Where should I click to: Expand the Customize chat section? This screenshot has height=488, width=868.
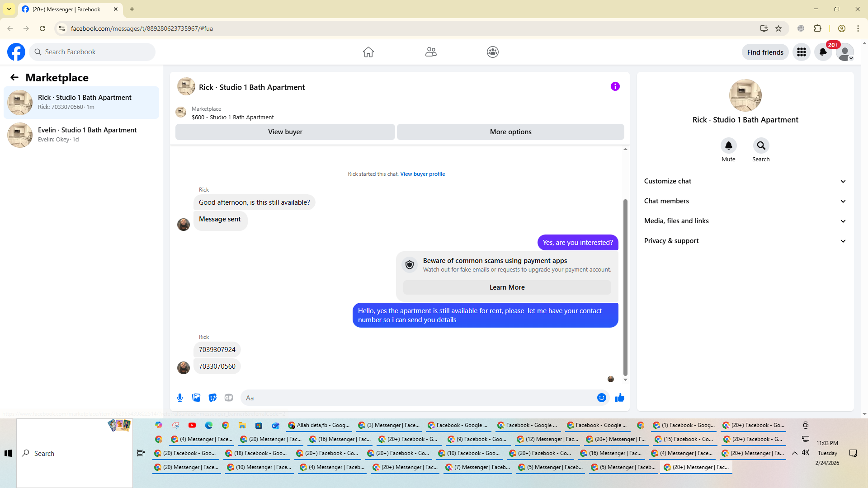click(745, 181)
